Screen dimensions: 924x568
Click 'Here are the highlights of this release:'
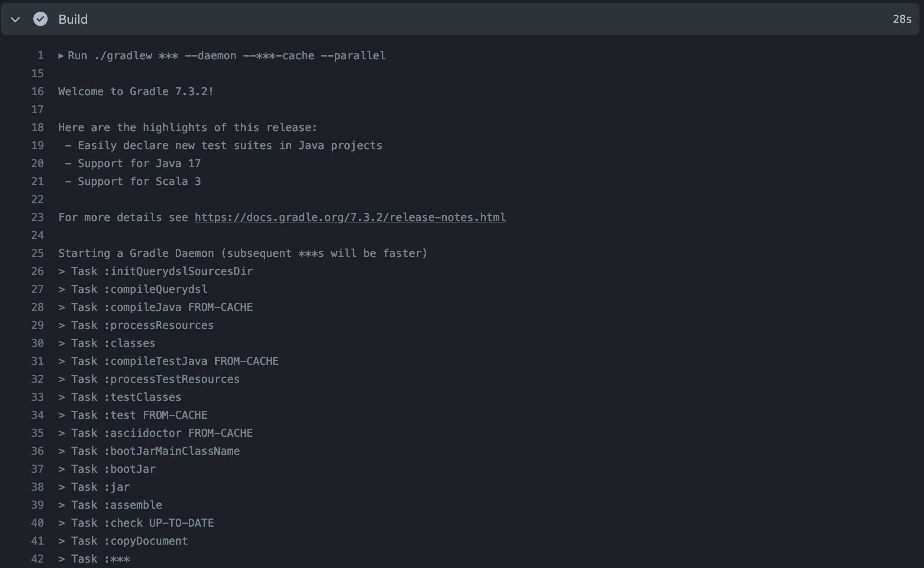coord(188,128)
